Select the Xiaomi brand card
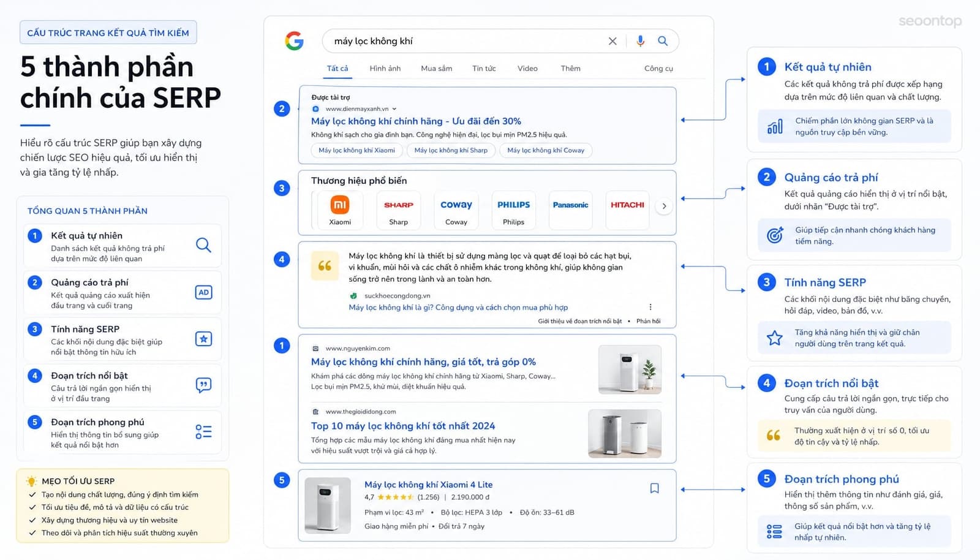This screenshot has height=560, width=980. click(x=340, y=210)
